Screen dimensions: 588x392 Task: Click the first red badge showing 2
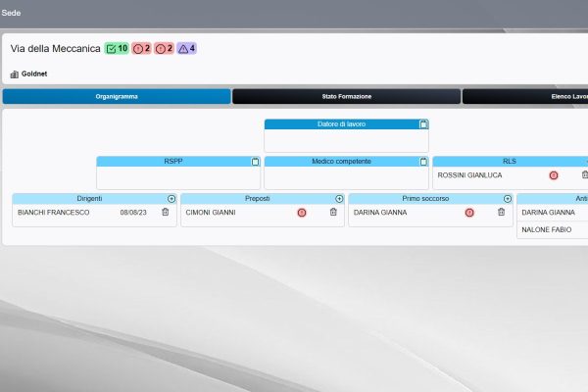click(141, 48)
